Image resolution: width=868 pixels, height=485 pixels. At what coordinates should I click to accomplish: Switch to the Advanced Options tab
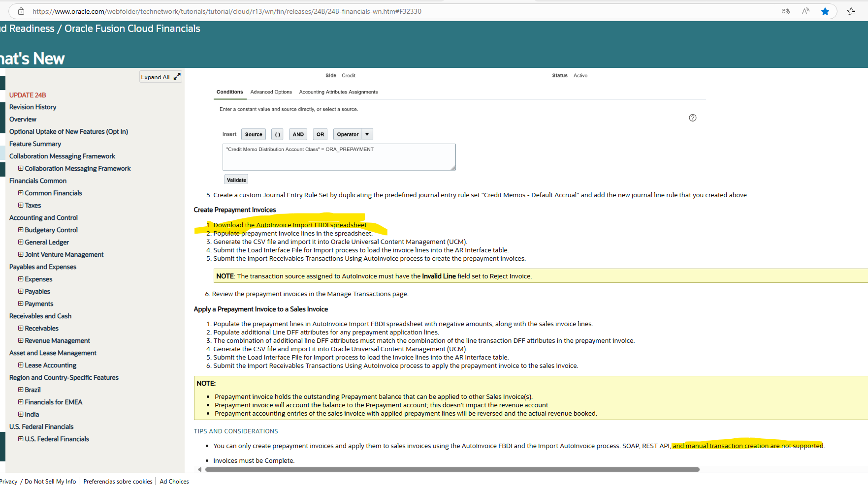tap(271, 92)
